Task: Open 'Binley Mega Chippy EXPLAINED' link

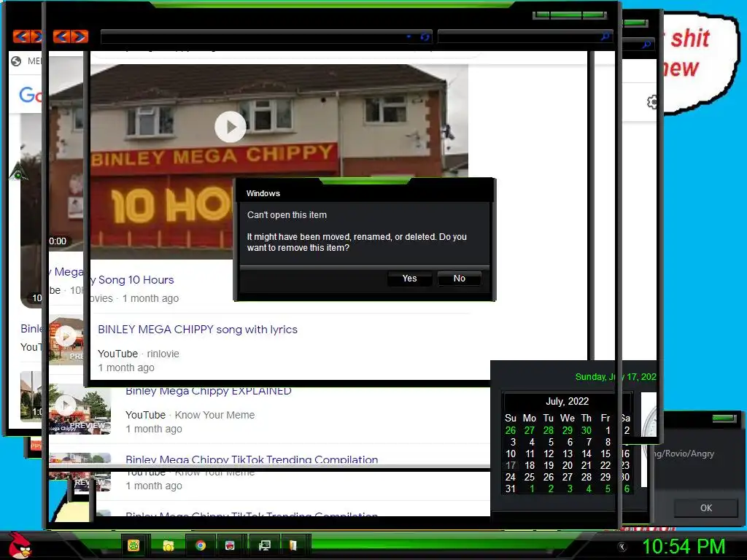Action: pyautogui.click(x=208, y=391)
